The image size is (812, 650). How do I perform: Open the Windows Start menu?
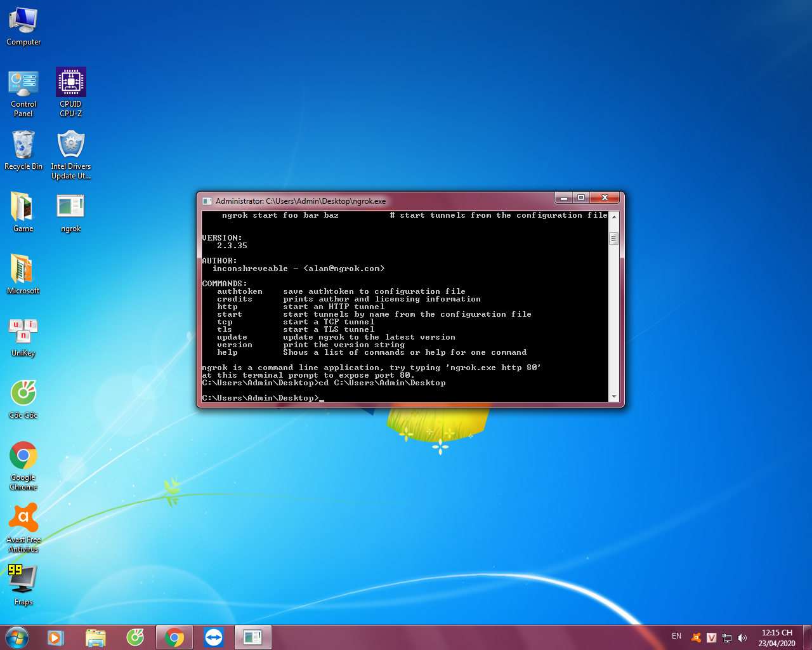click(x=17, y=637)
